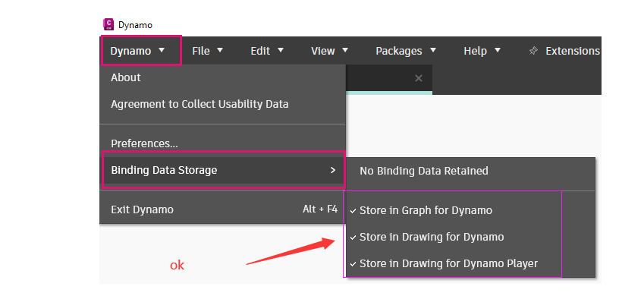This screenshot has width=644, height=296.
Task: Click the arrow next to Packages
Action: pos(432,50)
